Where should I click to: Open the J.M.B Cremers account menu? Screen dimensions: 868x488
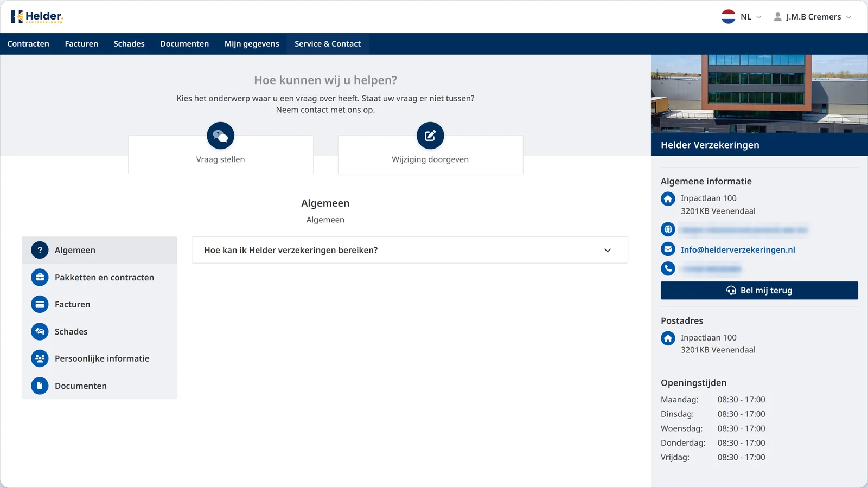(812, 17)
